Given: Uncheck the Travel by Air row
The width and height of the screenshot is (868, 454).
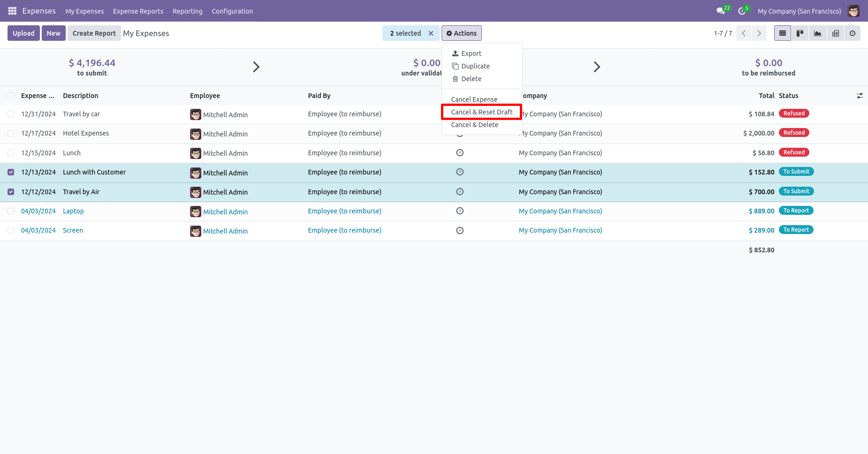Looking at the screenshot, I should point(11,192).
